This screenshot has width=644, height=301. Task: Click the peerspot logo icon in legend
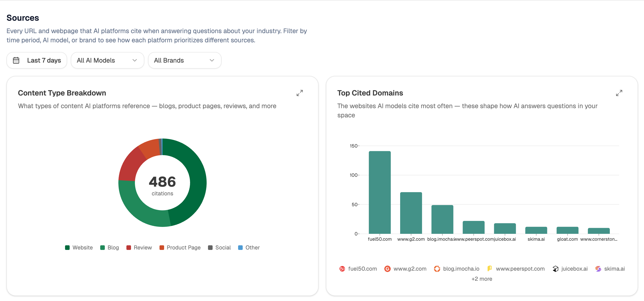490,269
